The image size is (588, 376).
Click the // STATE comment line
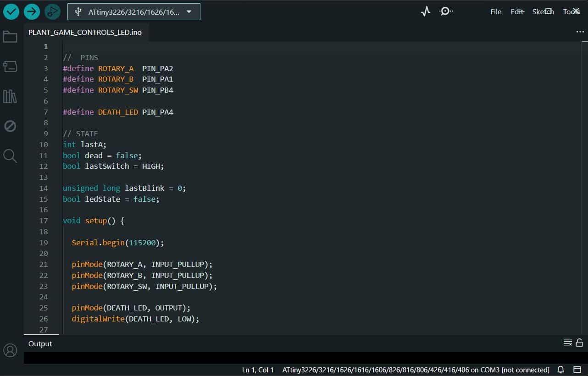pyautogui.click(x=81, y=134)
